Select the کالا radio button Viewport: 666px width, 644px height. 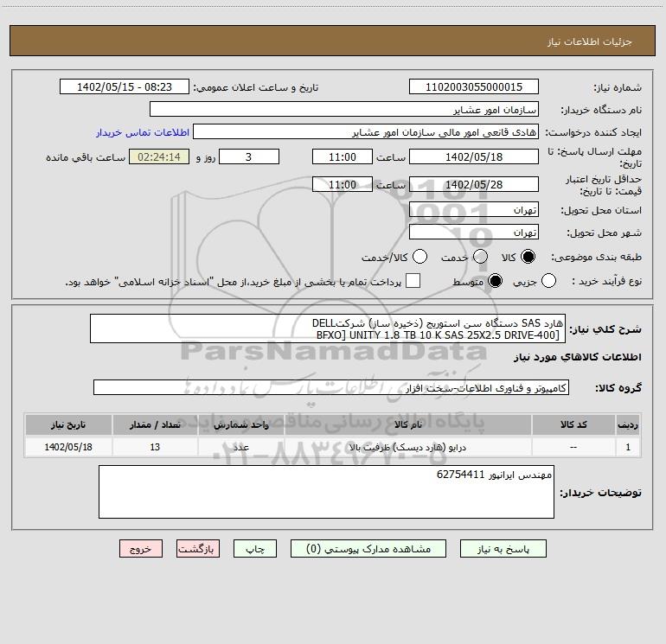528,257
